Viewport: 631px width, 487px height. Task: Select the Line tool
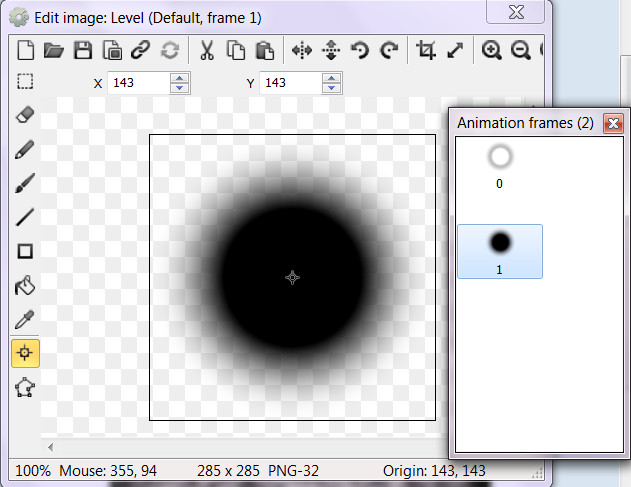click(x=26, y=218)
